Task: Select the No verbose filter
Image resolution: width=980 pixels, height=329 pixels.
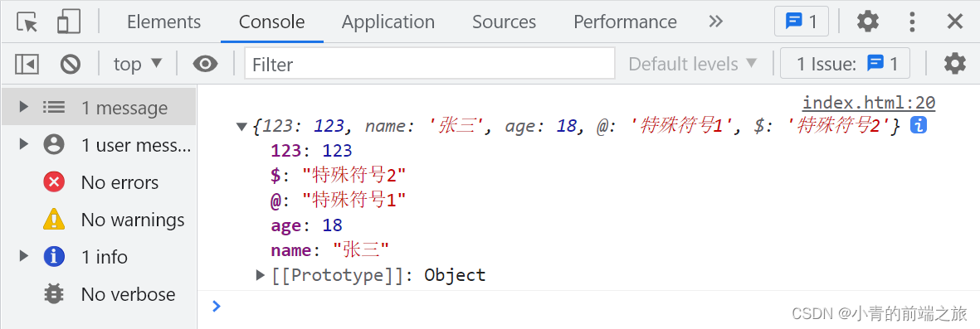Action: pyautogui.click(x=98, y=294)
